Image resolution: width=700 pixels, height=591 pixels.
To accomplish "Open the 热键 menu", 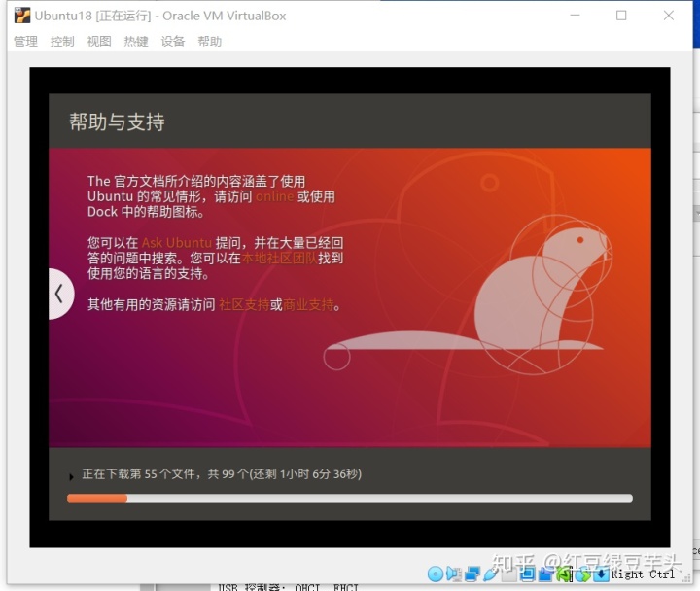I will (x=136, y=42).
